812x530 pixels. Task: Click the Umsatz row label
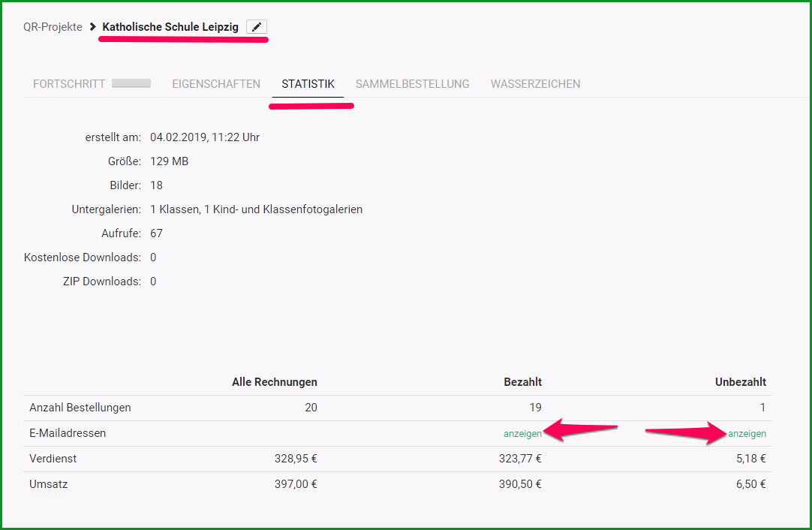[49, 484]
